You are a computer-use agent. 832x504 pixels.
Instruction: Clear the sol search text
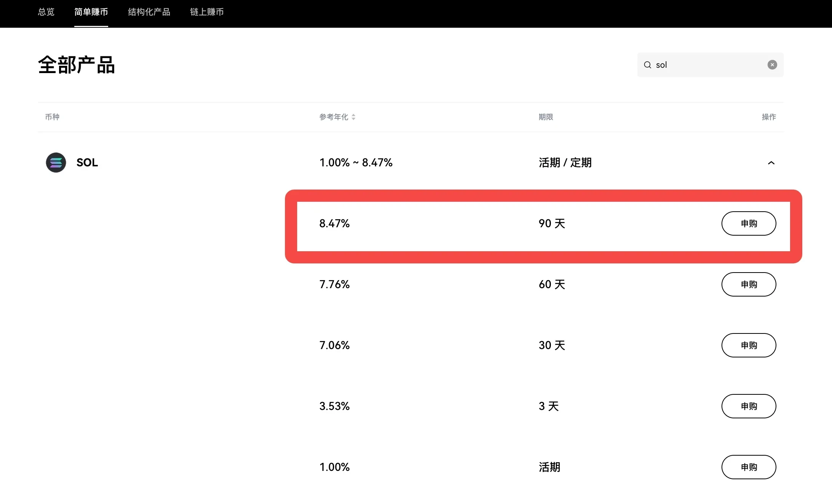coord(772,65)
